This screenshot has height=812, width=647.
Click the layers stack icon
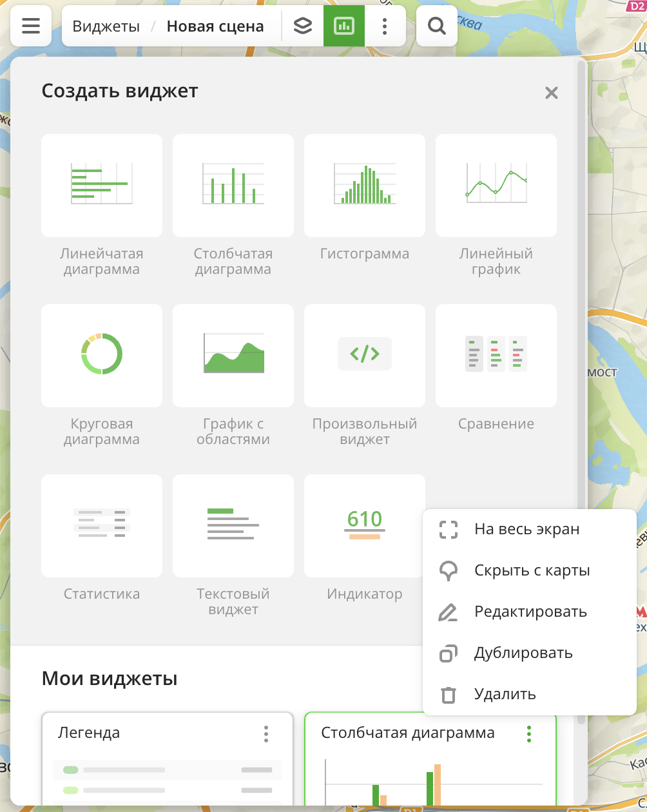coord(303,26)
